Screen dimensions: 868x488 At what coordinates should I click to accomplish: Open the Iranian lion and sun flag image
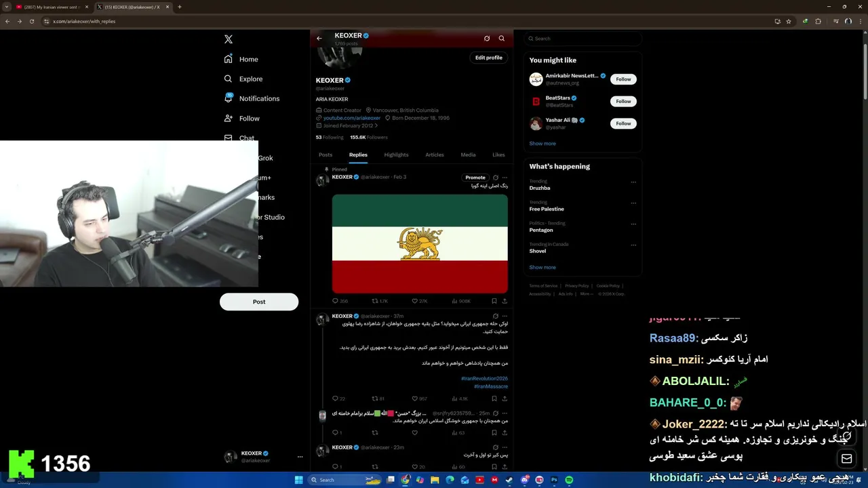pyautogui.click(x=420, y=244)
